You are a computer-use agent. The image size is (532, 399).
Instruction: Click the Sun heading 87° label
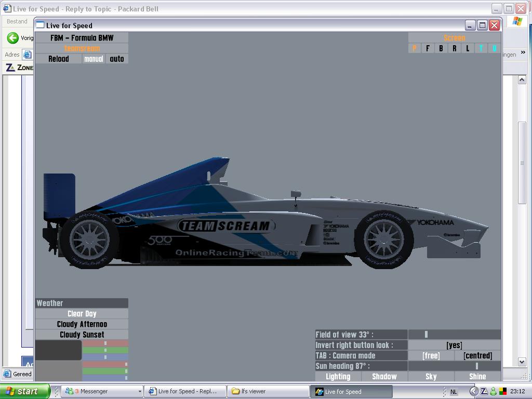362,366
